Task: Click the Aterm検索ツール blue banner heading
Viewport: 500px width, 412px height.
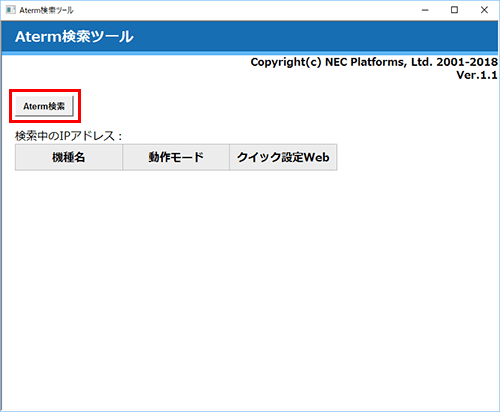Action: coord(74,37)
